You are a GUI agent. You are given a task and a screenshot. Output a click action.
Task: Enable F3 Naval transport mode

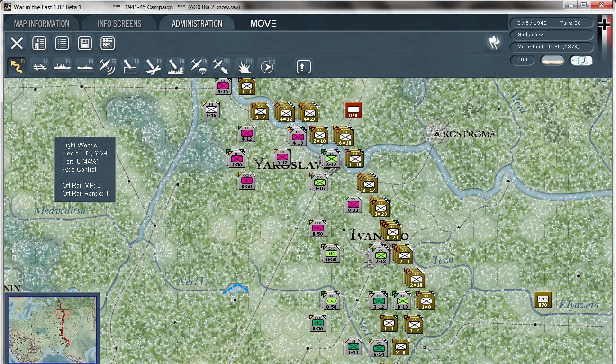coord(63,66)
